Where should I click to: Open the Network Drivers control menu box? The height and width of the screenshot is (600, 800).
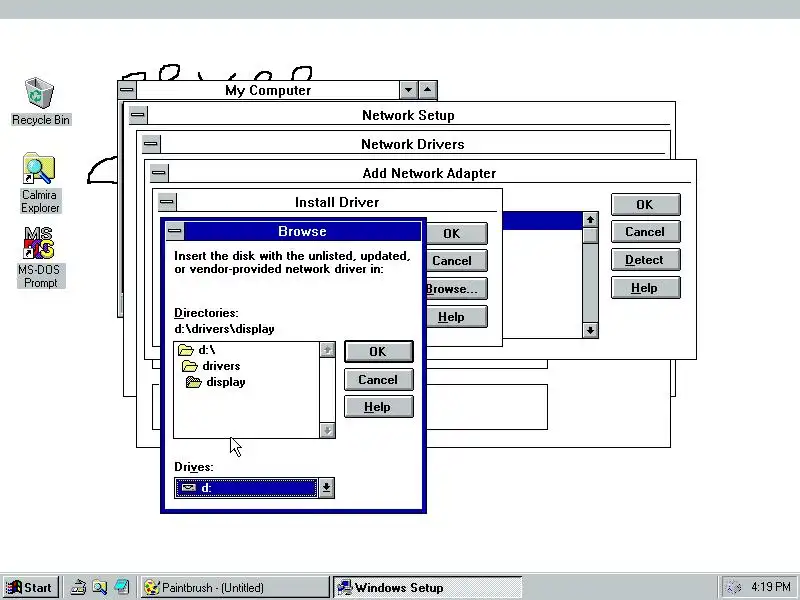coord(151,144)
